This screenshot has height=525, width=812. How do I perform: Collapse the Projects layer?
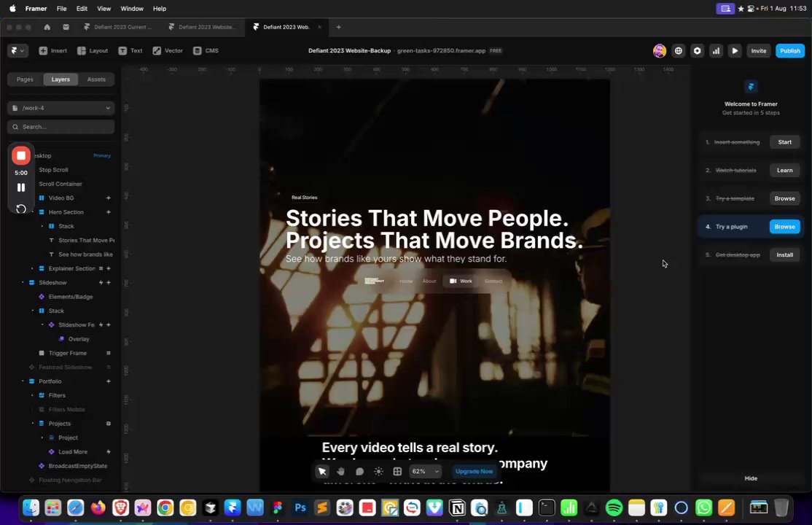coord(33,424)
